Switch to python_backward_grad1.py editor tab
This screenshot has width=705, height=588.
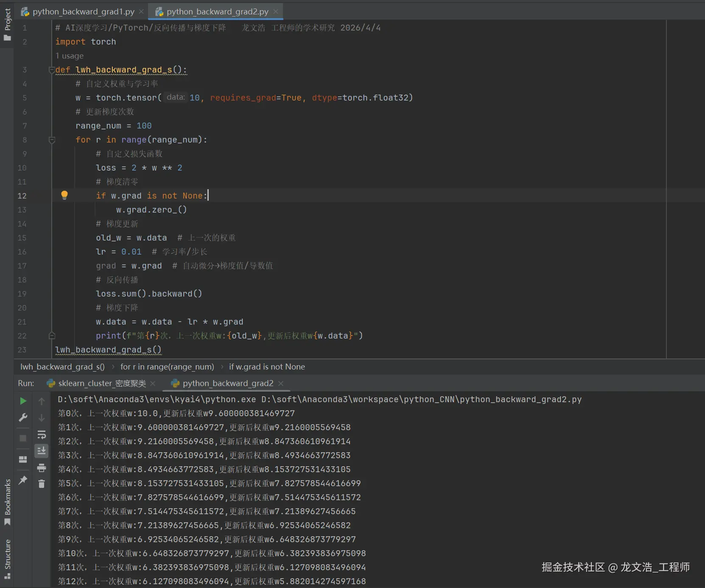coord(83,12)
